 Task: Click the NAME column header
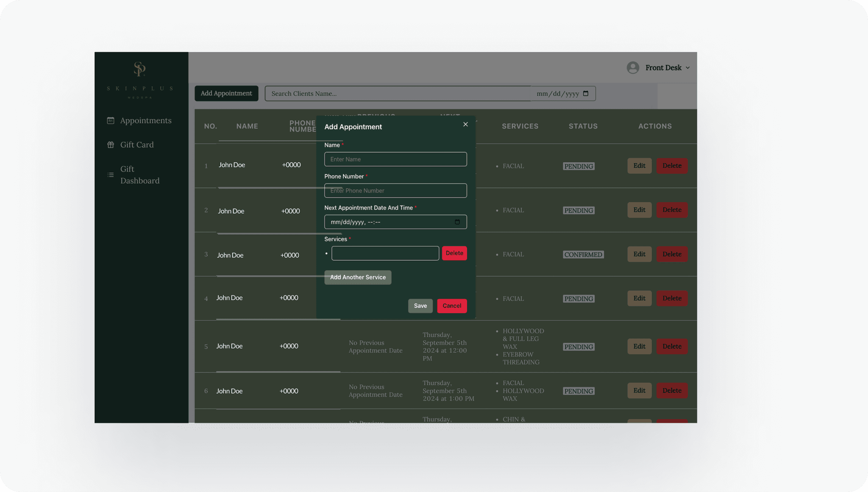click(247, 126)
